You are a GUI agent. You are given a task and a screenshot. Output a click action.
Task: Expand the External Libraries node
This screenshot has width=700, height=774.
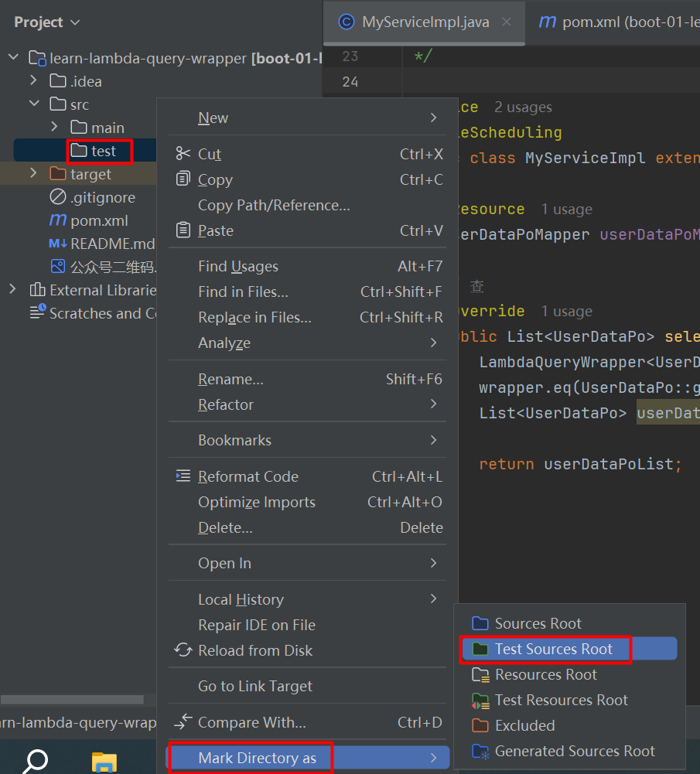pos(12,290)
